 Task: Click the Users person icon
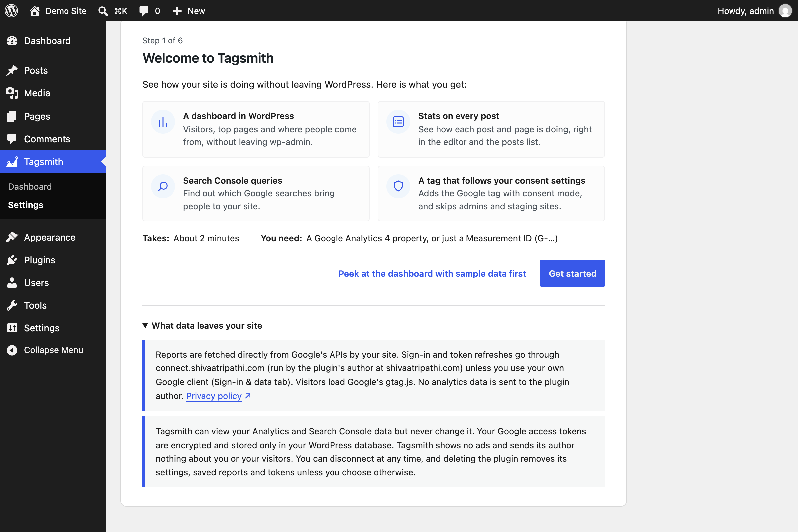pos(12,283)
